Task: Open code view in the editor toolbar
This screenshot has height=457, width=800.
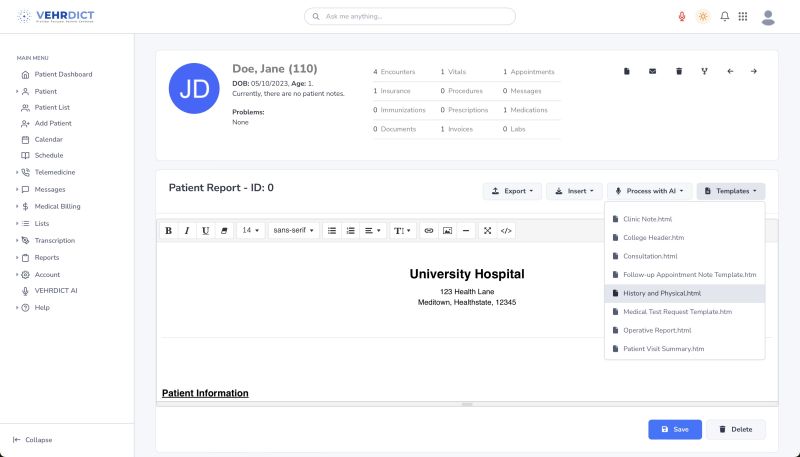Action: [x=506, y=230]
